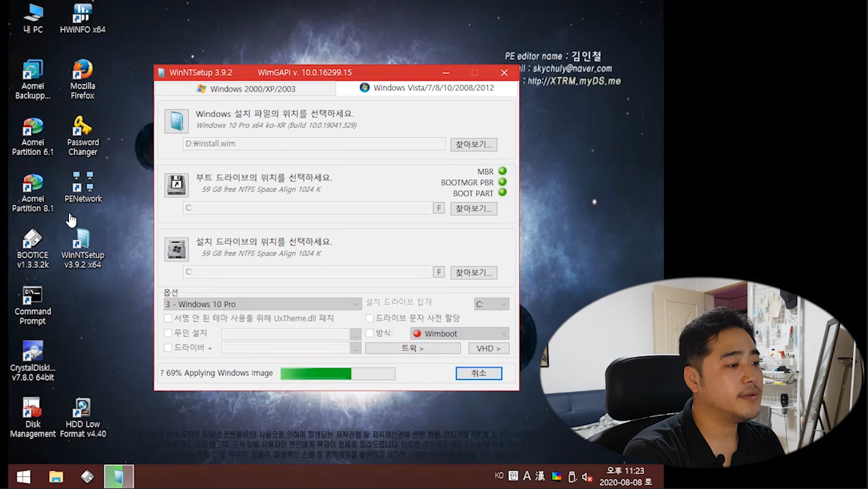This screenshot has width=868, height=489.
Task: Click the BOOT PART green status light
Action: [502, 193]
